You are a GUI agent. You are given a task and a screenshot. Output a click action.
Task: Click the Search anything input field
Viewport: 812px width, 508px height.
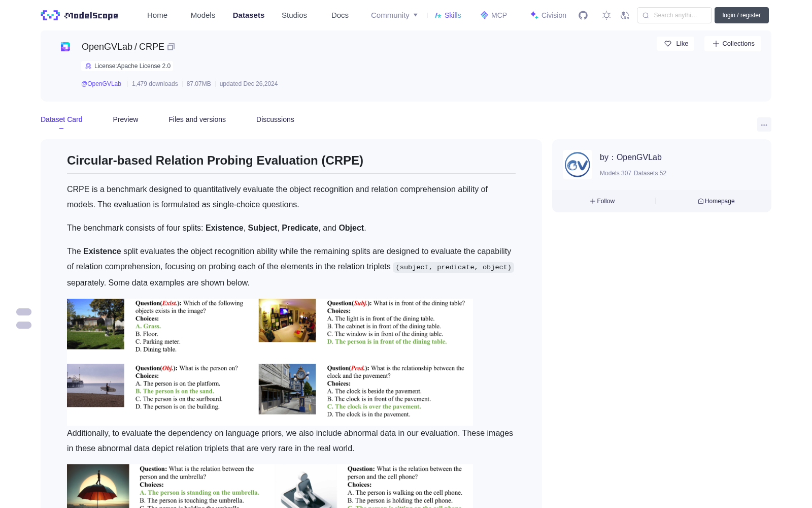[674, 15]
